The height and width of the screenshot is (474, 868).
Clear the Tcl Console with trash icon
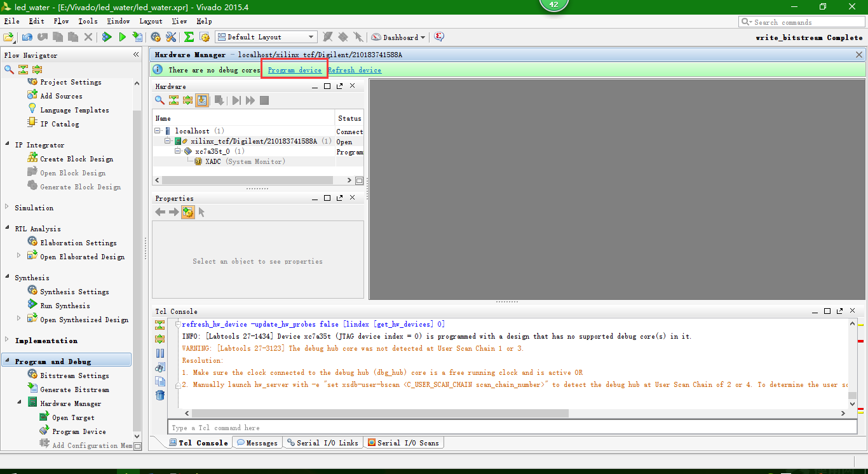[x=160, y=395]
